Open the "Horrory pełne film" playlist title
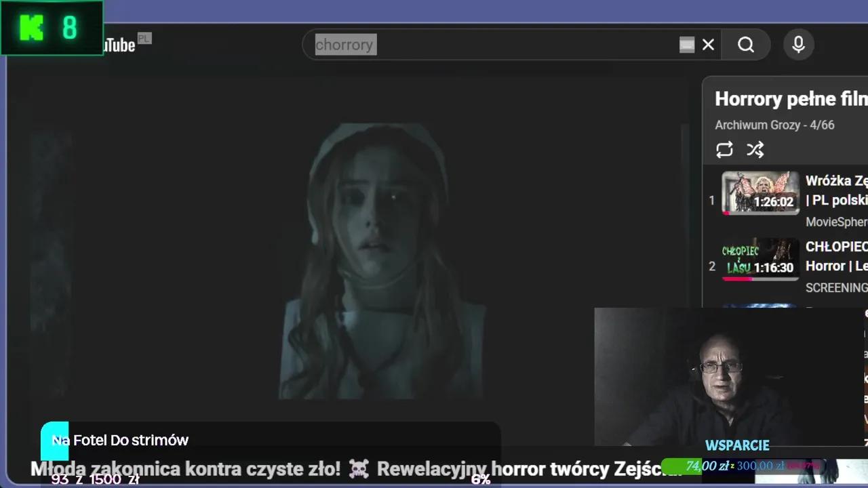Screen dimensions: 868x488 point(791,99)
